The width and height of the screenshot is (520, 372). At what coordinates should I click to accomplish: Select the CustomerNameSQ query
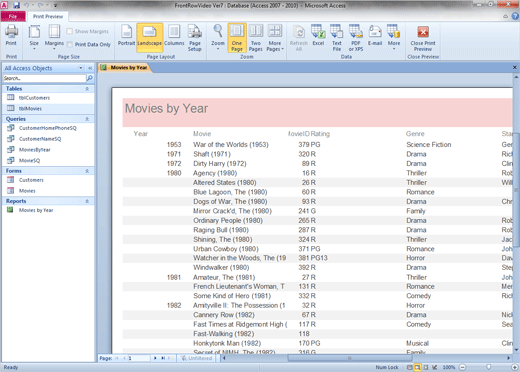[x=48, y=139]
